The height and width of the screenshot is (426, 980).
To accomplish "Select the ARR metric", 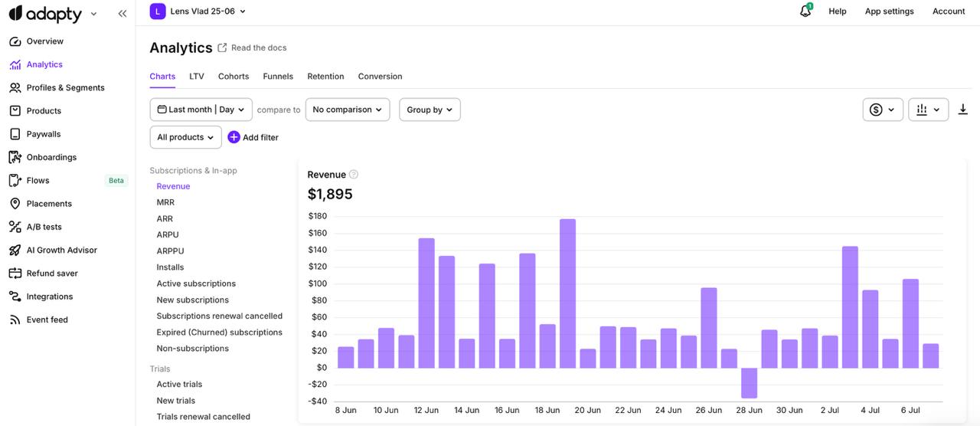I will coord(165,218).
